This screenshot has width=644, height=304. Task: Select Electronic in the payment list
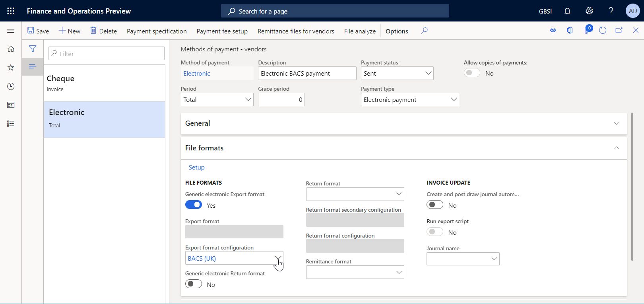(105, 120)
